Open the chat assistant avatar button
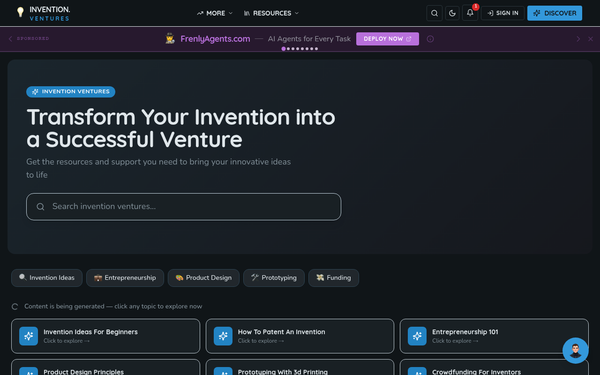 click(575, 351)
